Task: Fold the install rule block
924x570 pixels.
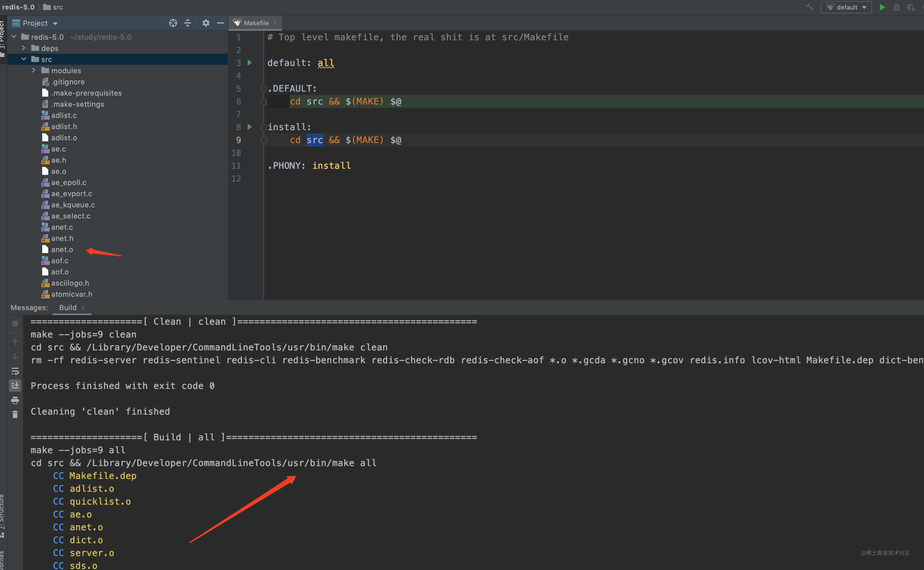Action: click(x=264, y=128)
